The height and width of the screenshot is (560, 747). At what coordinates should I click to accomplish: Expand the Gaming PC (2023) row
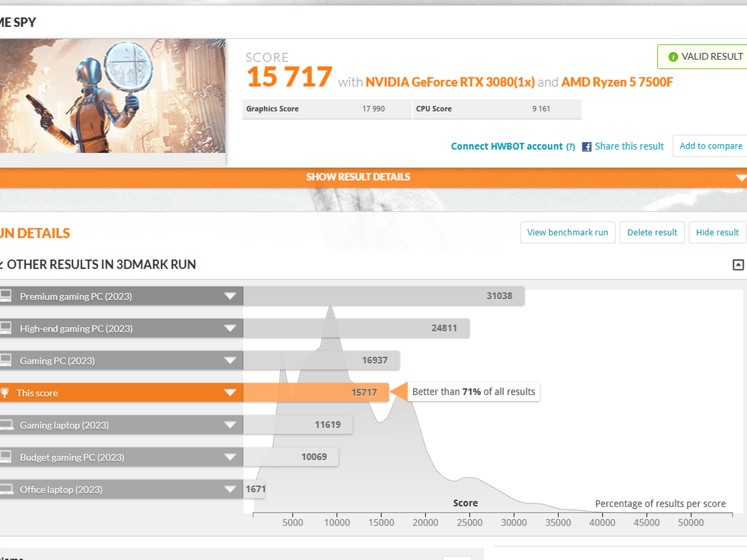[x=230, y=361]
